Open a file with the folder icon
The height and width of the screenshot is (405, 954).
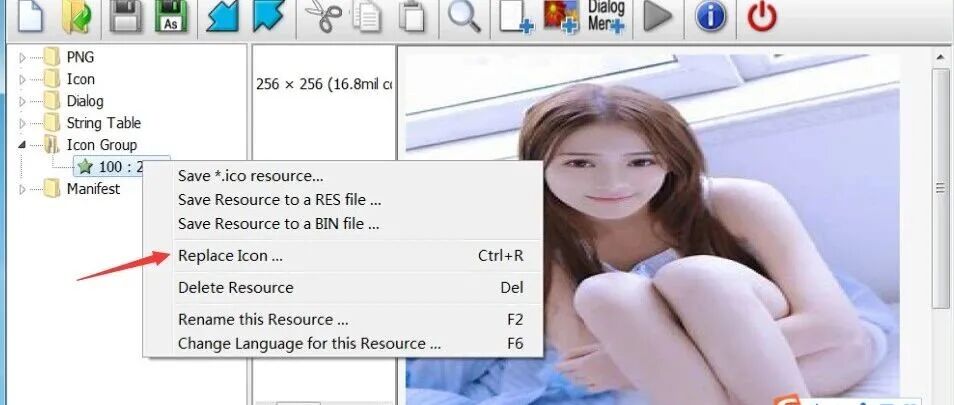(x=77, y=16)
